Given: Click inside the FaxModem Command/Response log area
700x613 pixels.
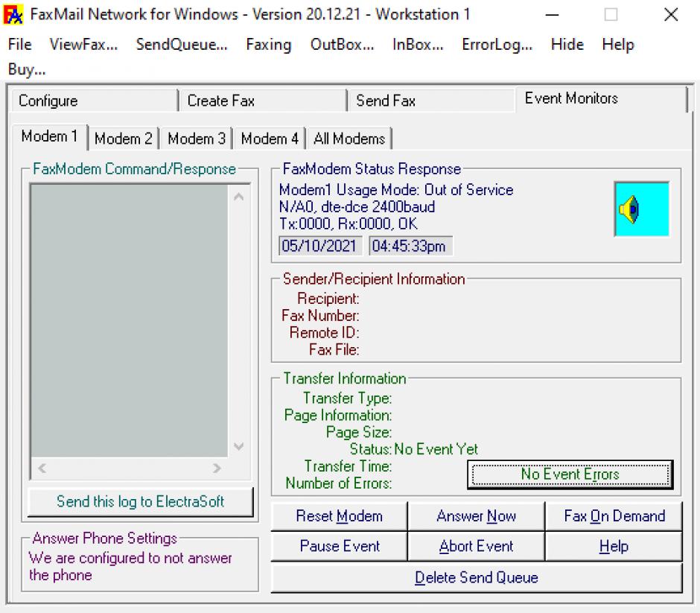Looking at the screenshot, I should point(130,320).
